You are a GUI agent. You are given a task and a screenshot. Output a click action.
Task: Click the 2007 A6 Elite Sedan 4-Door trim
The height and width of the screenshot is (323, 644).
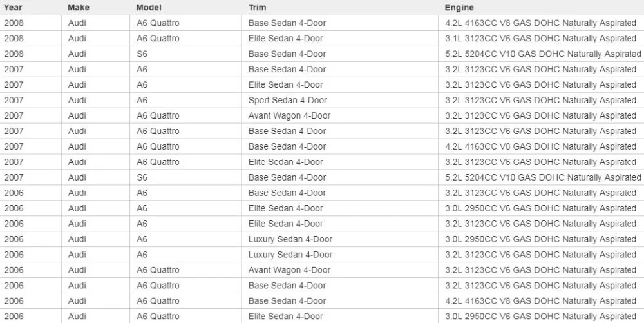[285, 84]
